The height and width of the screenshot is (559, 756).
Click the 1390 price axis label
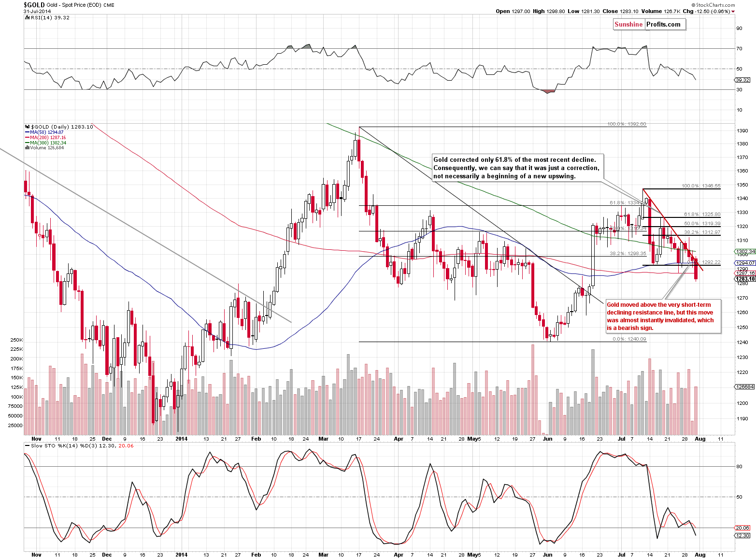[x=742, y=131]
